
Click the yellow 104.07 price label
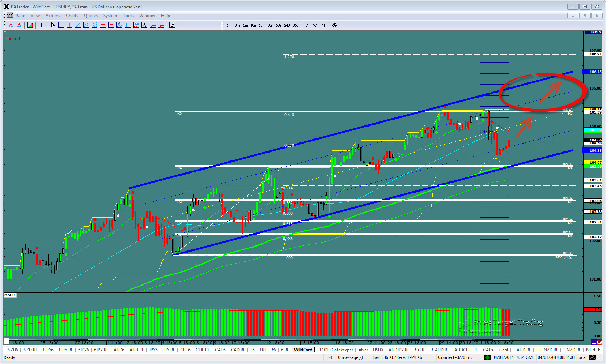tap(593, 162)
